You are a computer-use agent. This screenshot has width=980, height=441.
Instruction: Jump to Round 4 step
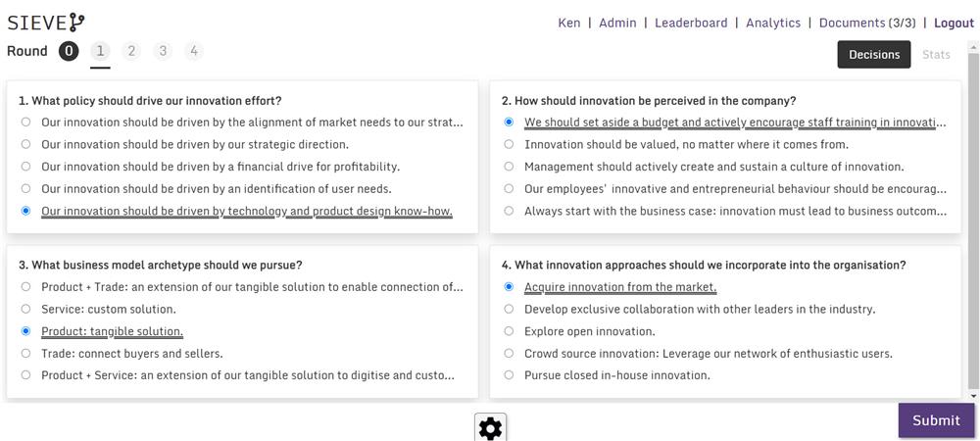tap(194, 51)
